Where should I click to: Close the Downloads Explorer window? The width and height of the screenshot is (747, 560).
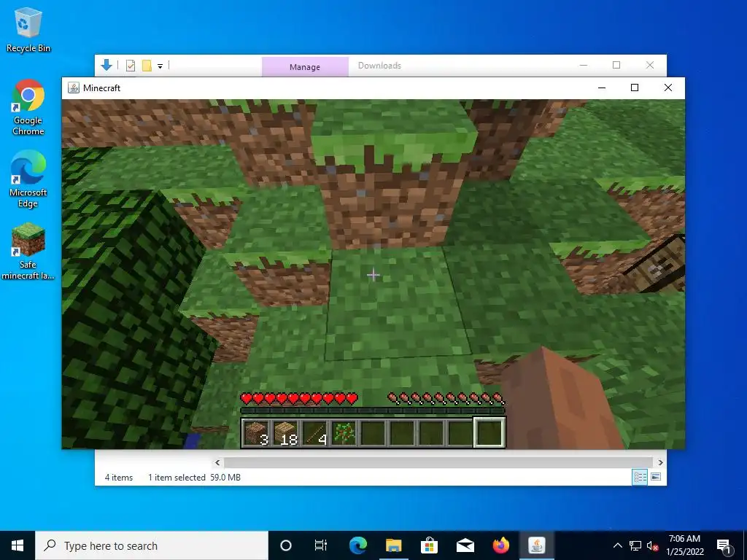650,65
